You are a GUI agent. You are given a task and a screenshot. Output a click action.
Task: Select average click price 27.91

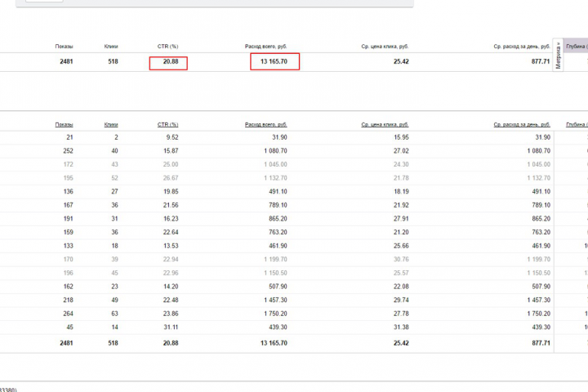401,219
